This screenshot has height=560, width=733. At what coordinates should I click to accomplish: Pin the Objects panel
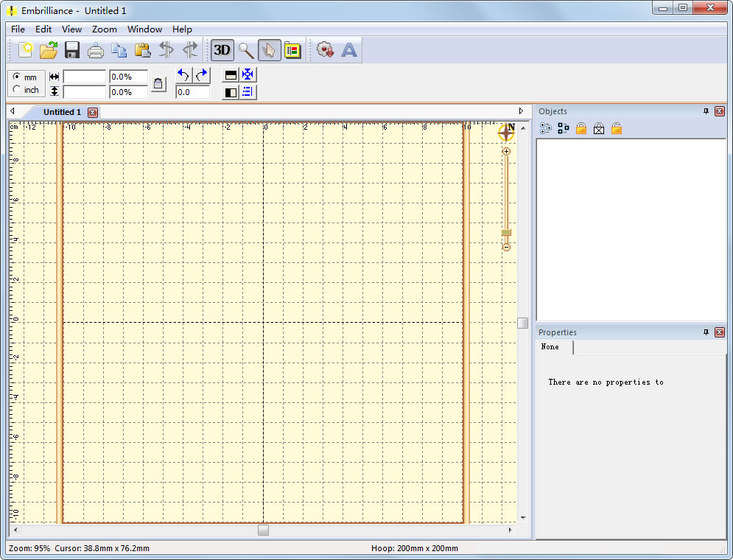click(x=706, y=111)
